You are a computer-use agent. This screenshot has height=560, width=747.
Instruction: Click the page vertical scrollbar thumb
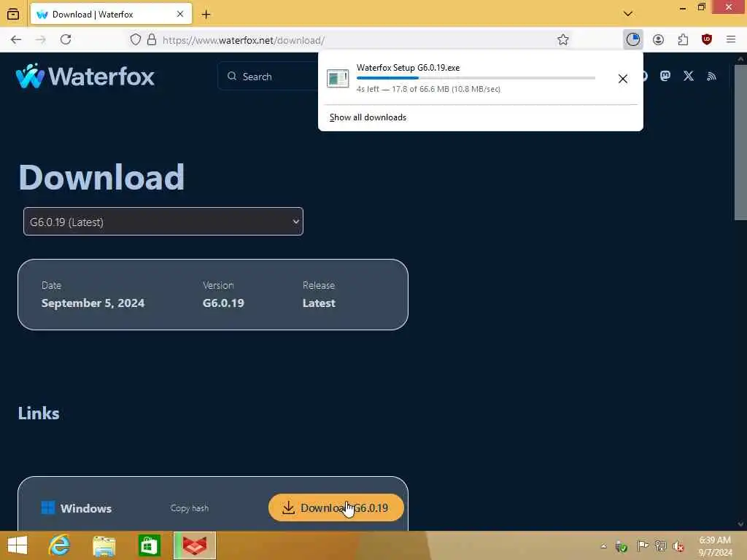click(740, 143)
